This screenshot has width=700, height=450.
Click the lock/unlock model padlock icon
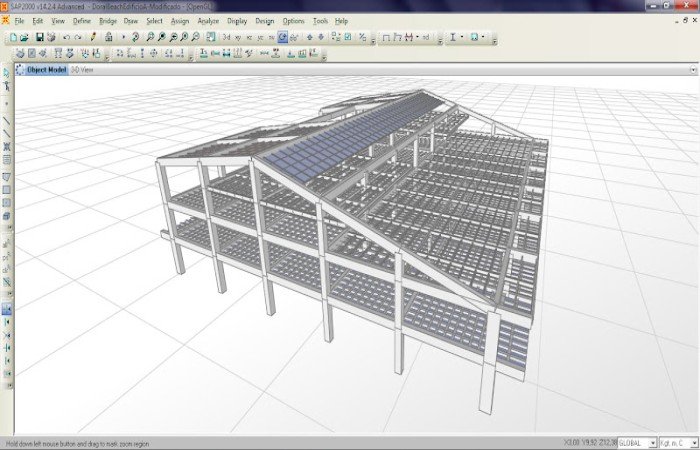(x=108, y=37)
